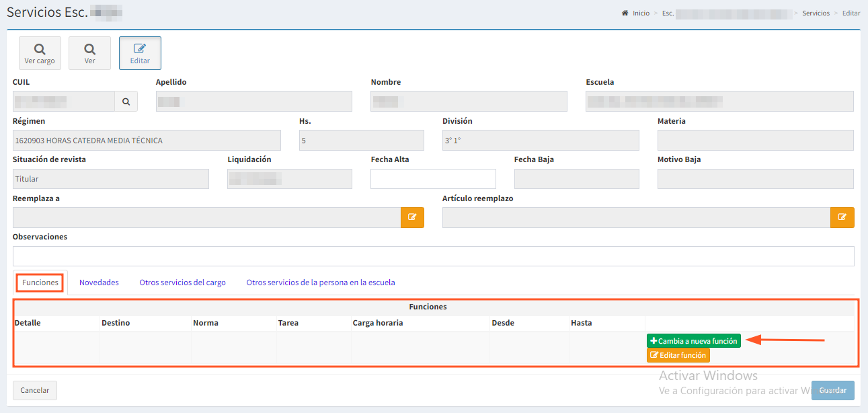Image resolution: width=868 pixels, height=413 pixels.
Task: Click the Editar función button
Action: pyautogui.click(x=678, y=355)
